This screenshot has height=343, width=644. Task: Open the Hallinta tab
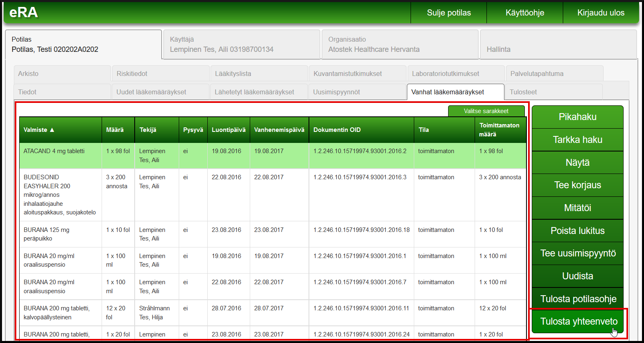click(x=558, y=45)
